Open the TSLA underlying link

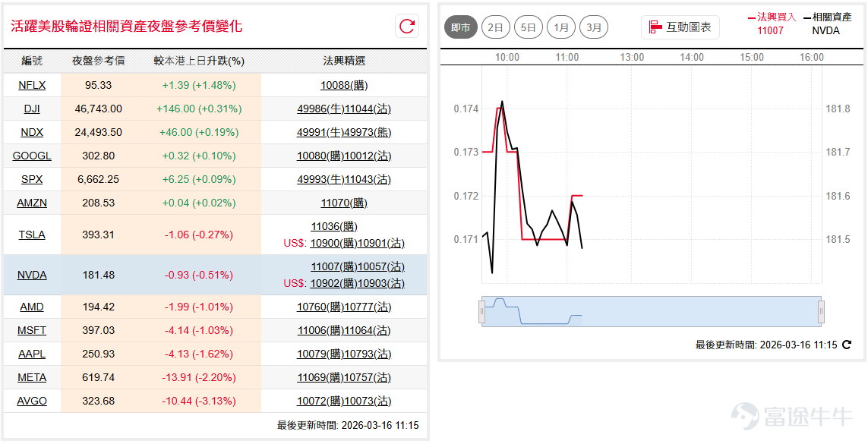32,235
